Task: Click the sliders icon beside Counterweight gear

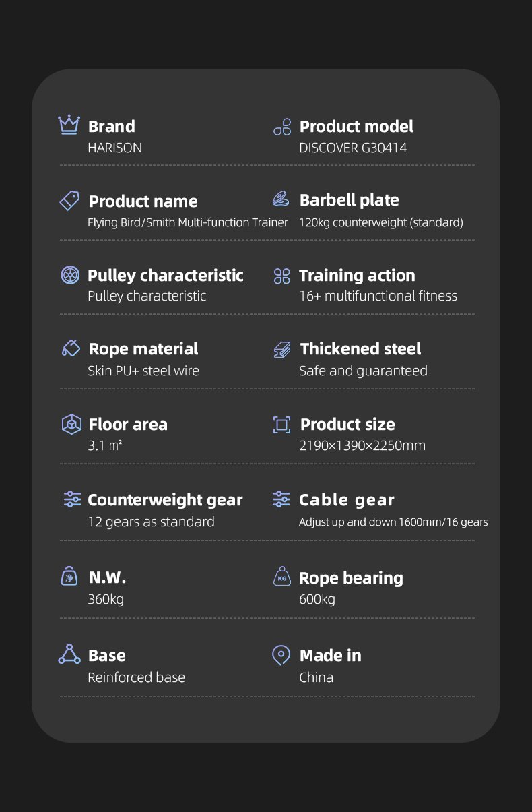Action: (72, 499)
